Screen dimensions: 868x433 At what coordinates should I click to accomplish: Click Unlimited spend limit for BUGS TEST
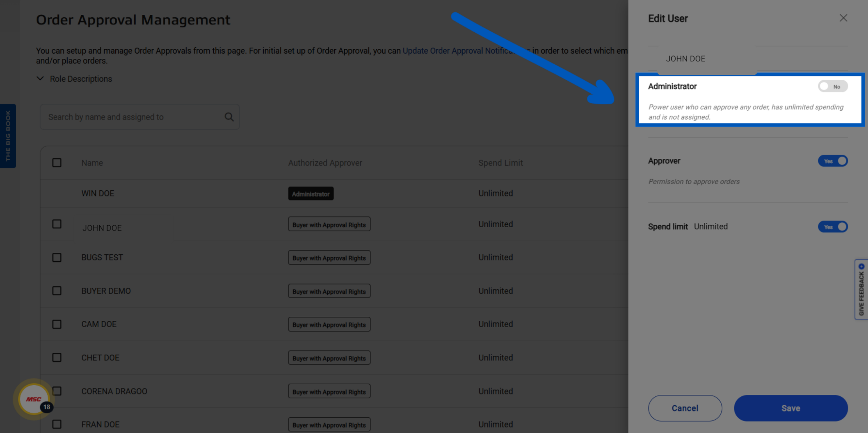[x=496, y=257]
